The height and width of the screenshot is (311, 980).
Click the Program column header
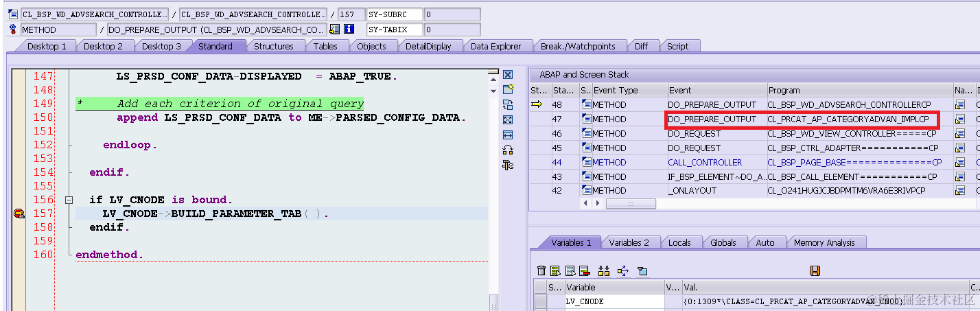click(859, 90)
